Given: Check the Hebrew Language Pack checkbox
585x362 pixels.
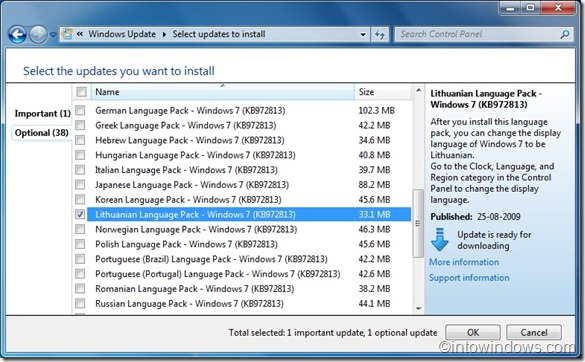Looking at the screenshot, I should point(80,140).
